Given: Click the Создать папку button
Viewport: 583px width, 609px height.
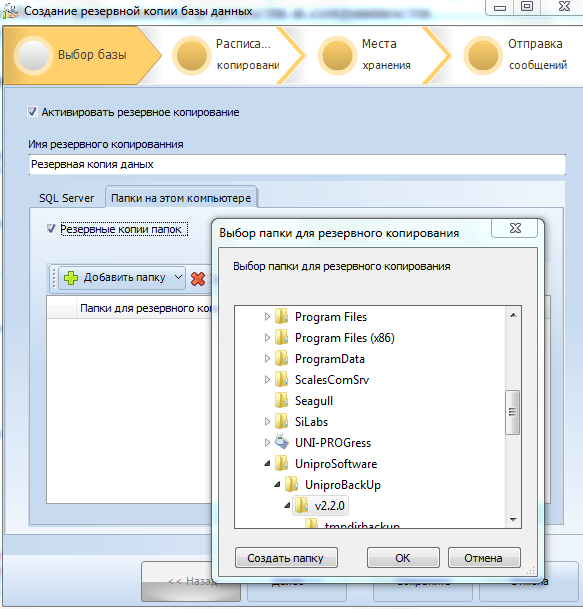Looking at the screenshot, I should pos(286,558).
